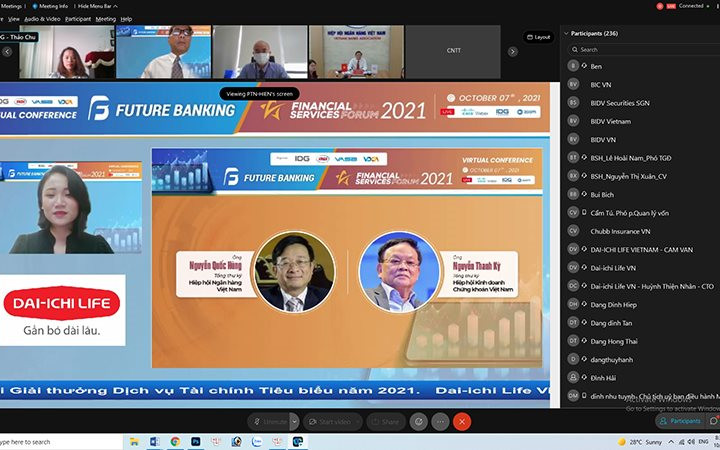
Task: Click the red leave meeting button
Action: (462, 422)
